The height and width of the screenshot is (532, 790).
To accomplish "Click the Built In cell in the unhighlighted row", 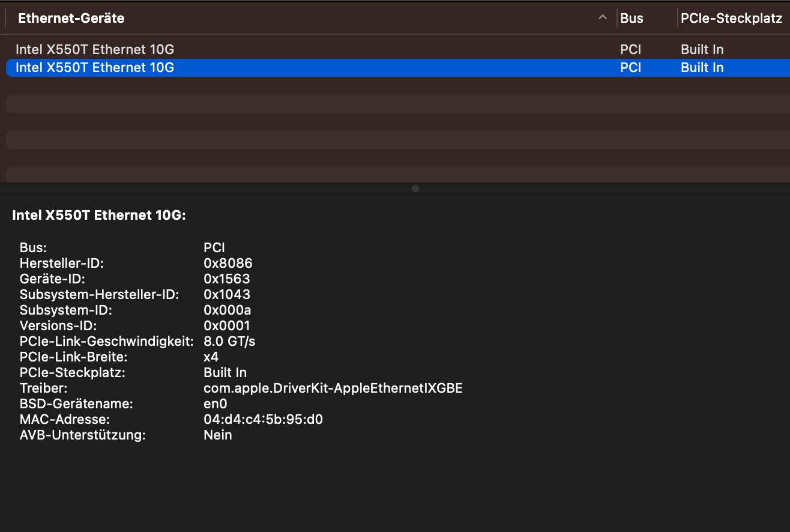I will coord(702,49).
